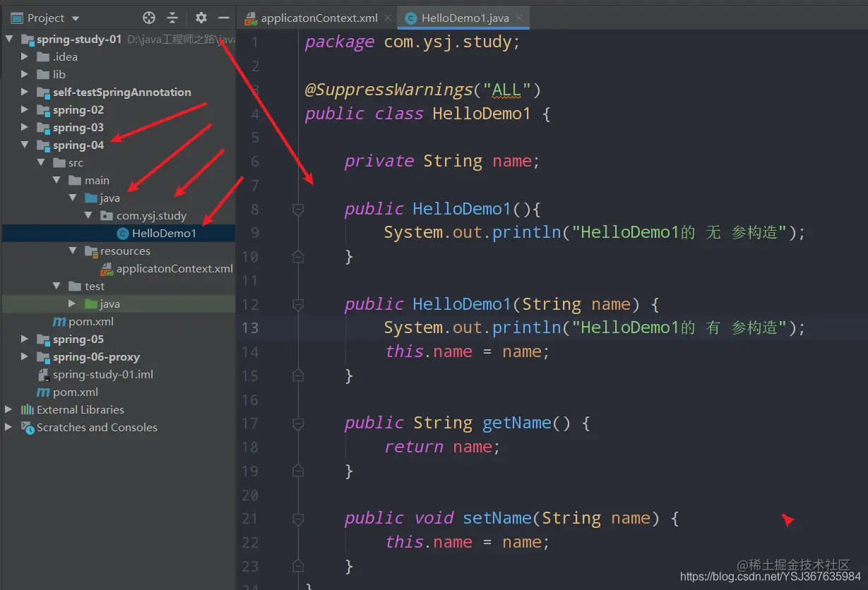Click "return name;" statement
Screen dimensions: 868x590
click(442, 447)
